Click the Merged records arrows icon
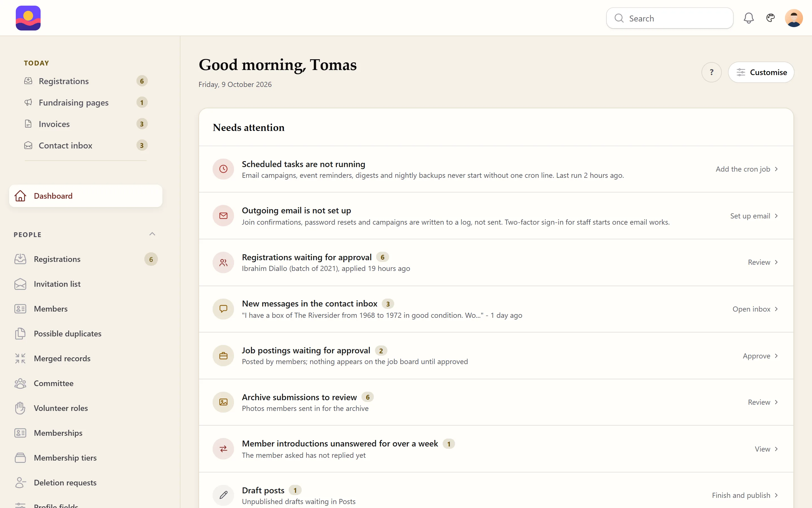This screenshot has width=812, height=508. pyautogui.click(x=20, y=358)
